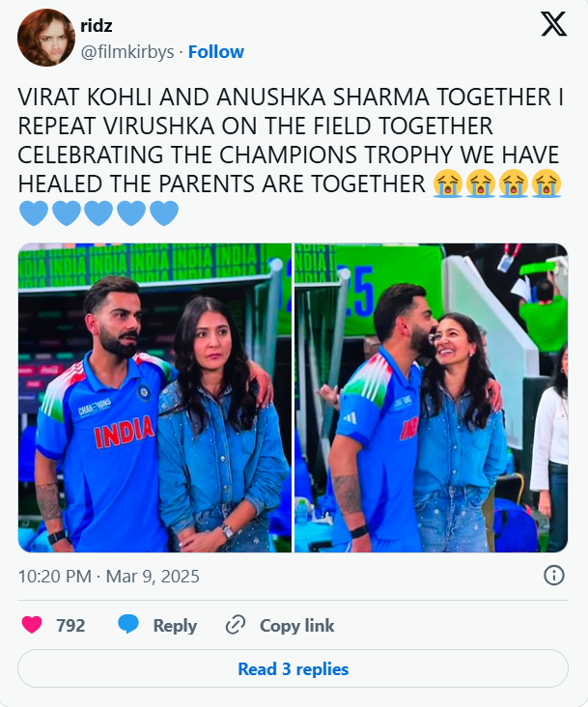
Task: Open the tweet info circle icon
Action: point(554,576)
